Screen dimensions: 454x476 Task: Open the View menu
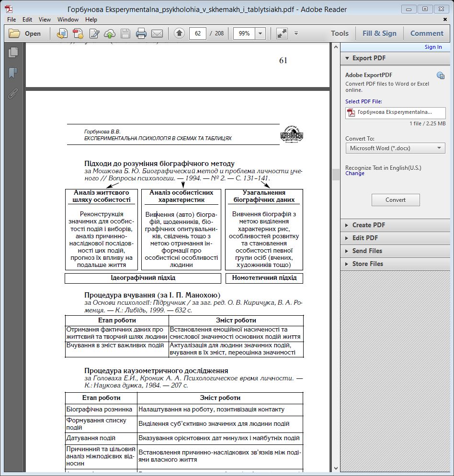(45, 20)
